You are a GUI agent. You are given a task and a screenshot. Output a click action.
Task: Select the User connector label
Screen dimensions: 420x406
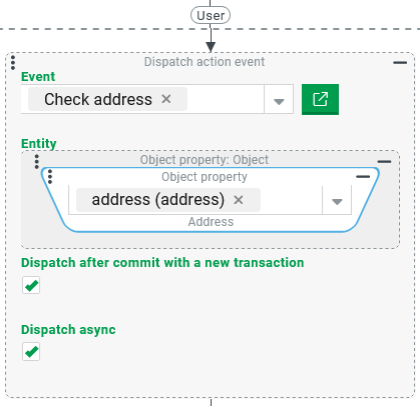[210, 15]
